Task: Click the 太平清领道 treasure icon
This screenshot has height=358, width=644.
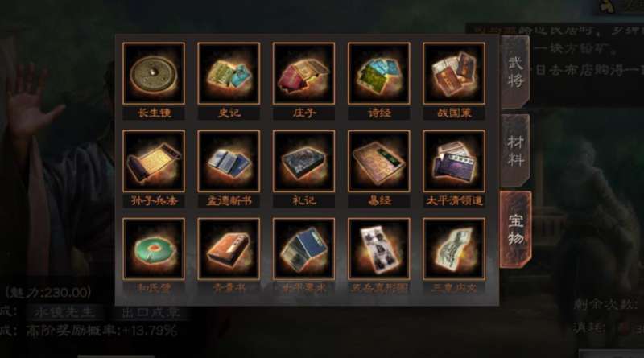Action: pos(454,162)
